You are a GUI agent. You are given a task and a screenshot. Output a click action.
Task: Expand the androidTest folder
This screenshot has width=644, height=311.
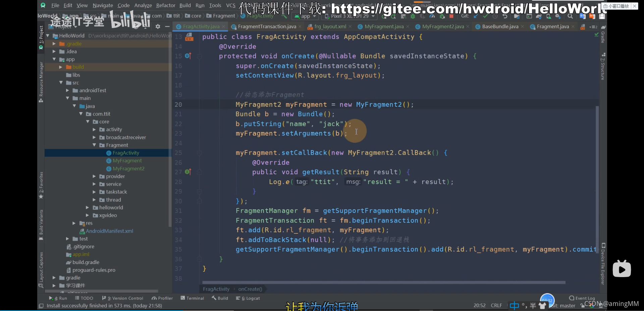[x=67, y=90]
